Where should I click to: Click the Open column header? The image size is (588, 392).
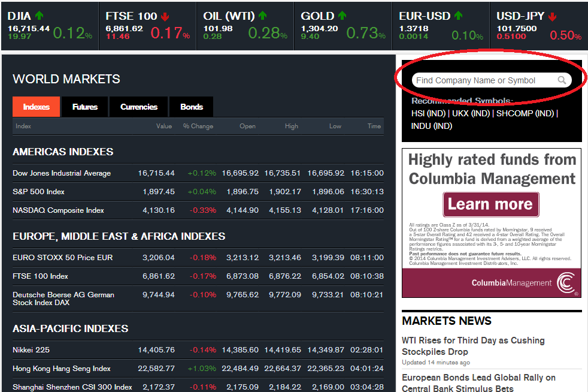247,126
